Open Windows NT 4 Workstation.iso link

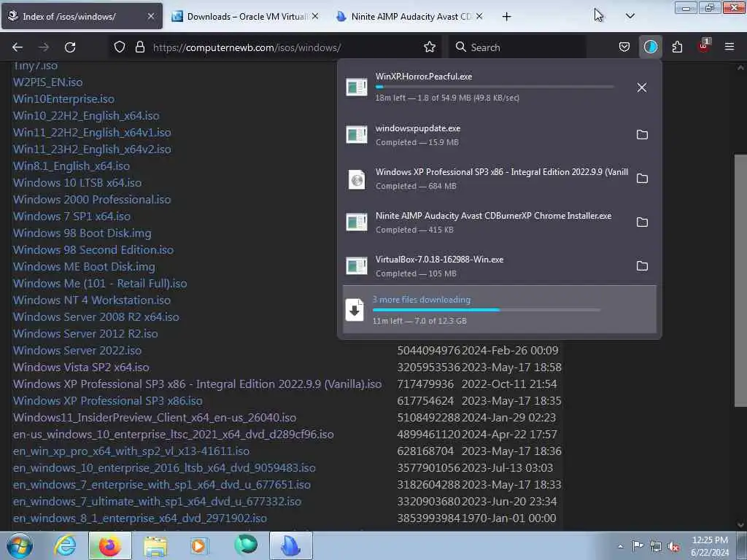point(91,300)
